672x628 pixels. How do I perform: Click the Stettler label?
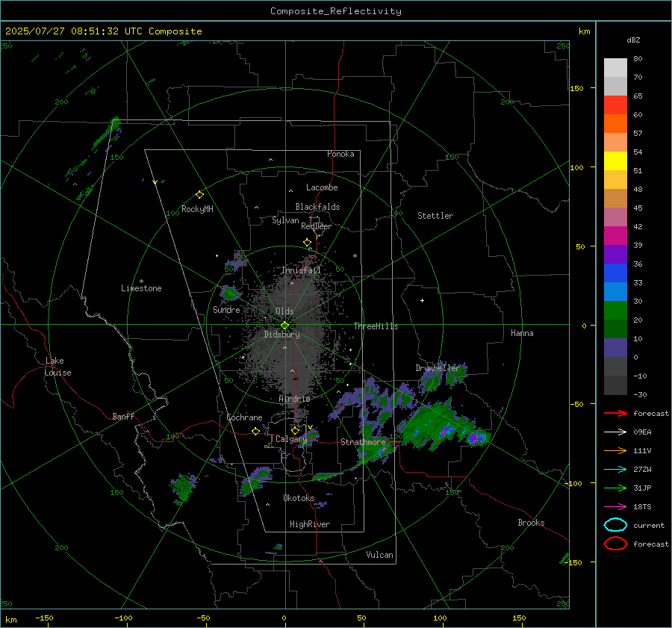point(435,216)
